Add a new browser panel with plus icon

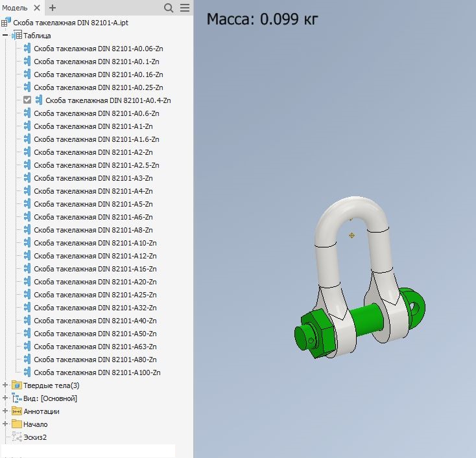tap(53, 8)
